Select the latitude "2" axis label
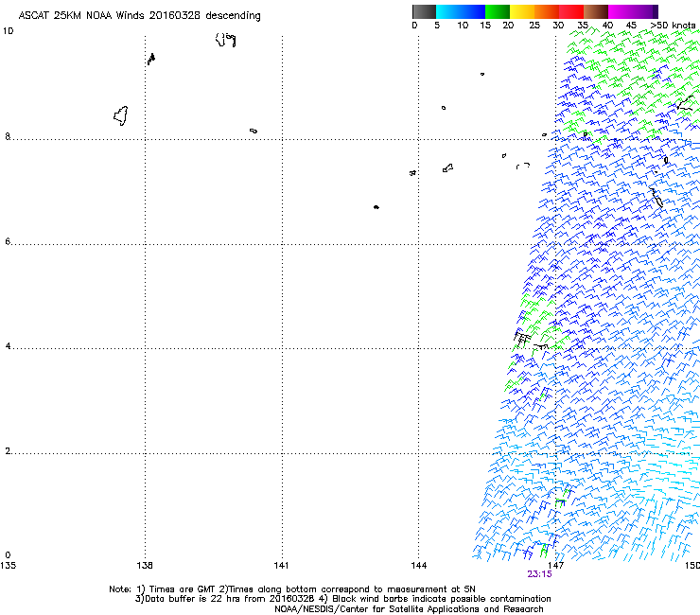Screen dimensions: 700x615 click(8, 450)
